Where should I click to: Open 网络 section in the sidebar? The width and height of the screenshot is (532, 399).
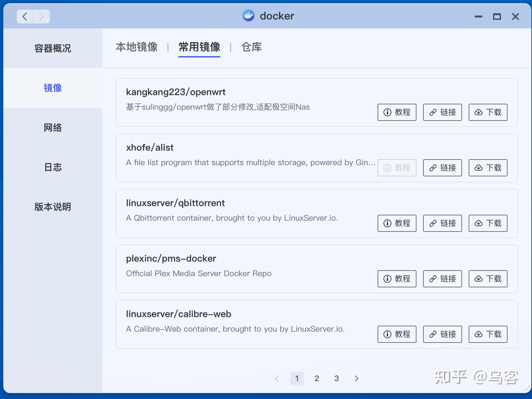pos(53,127)
